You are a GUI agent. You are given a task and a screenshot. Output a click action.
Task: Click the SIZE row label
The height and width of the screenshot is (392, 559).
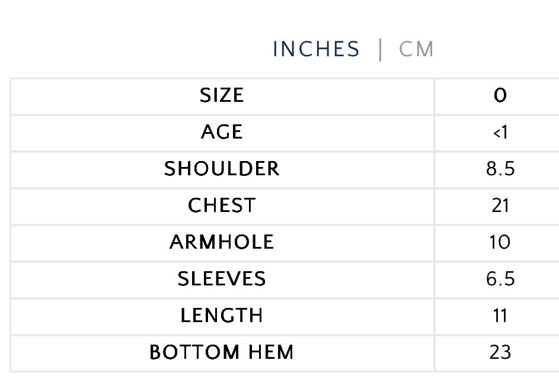(x=222, y=95)
